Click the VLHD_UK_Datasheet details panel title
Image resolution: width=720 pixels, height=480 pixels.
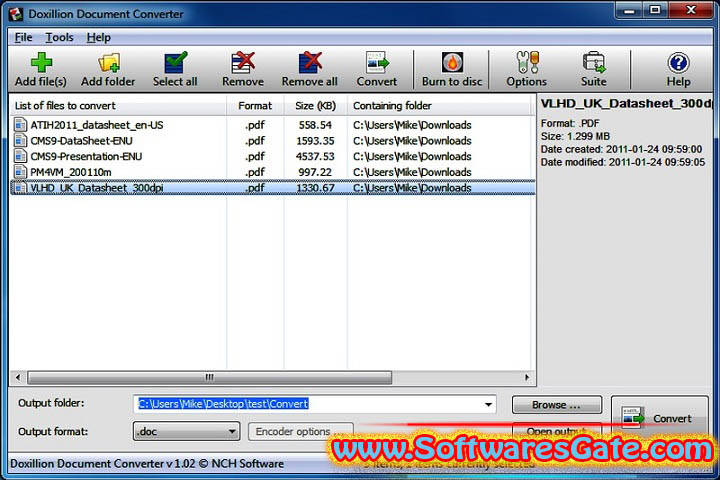(x=626, y=103)
